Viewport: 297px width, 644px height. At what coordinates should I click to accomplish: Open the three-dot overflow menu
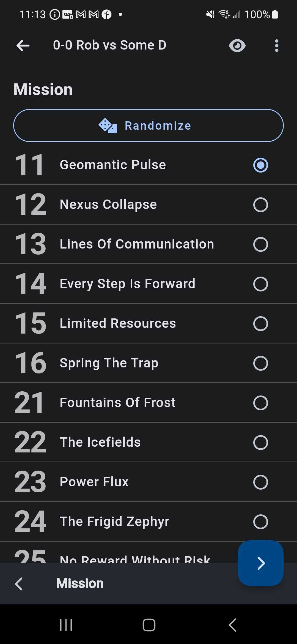click(x=277, y=46)
